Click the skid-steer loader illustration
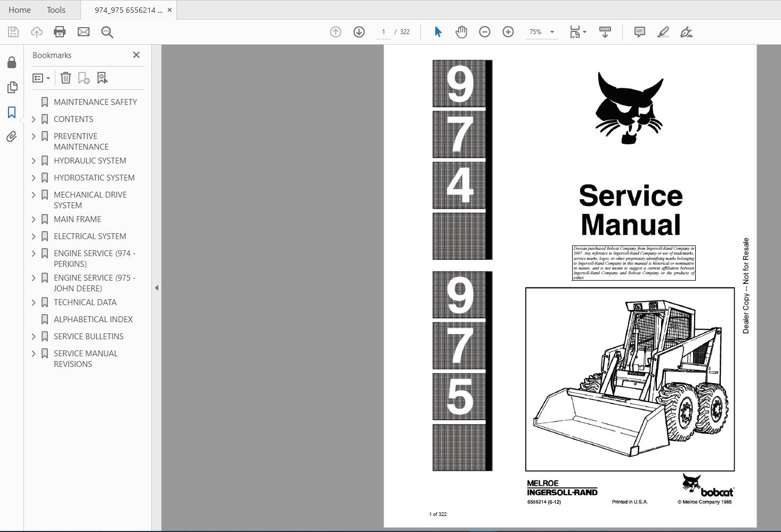 (630, 379)
